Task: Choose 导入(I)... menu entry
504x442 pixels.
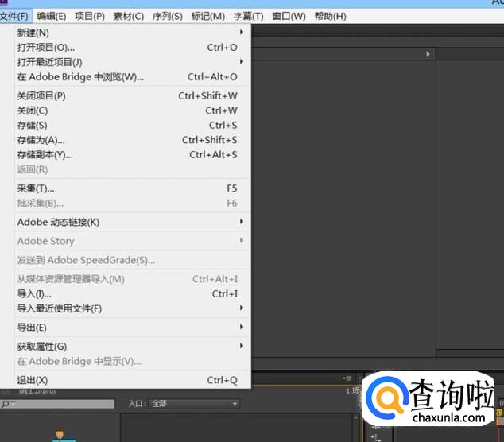Action: point(132,293)
